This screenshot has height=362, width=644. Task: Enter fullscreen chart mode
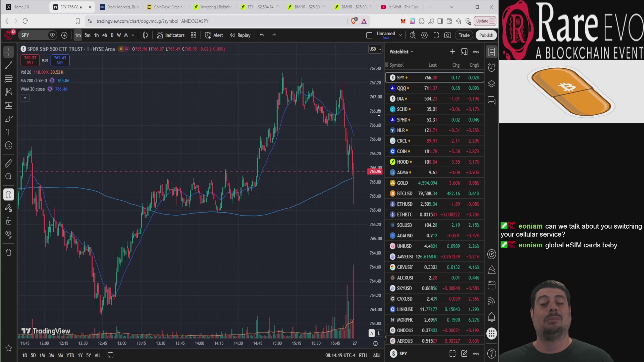point(436,35)
